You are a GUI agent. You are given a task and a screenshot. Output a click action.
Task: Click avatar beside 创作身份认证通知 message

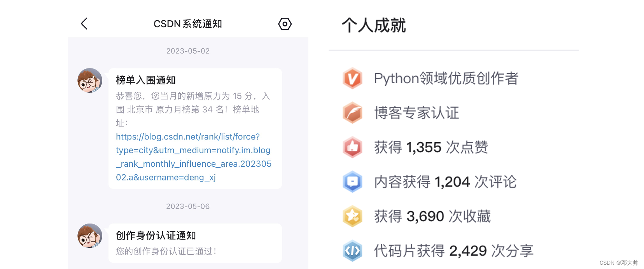point(90,236)
